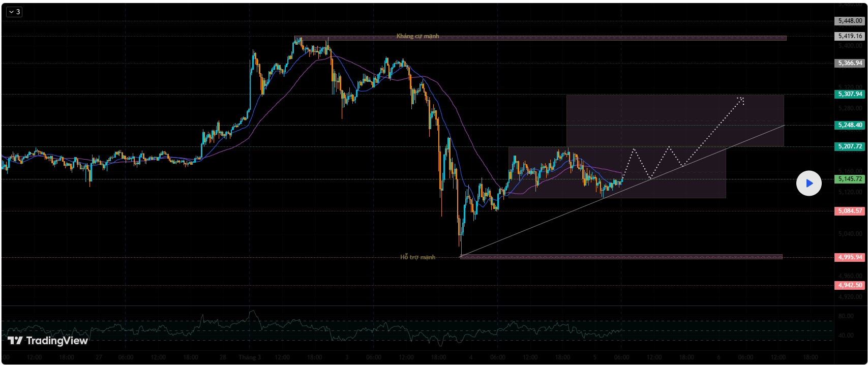Open the TradingView logo link

[x=48, y=341]
